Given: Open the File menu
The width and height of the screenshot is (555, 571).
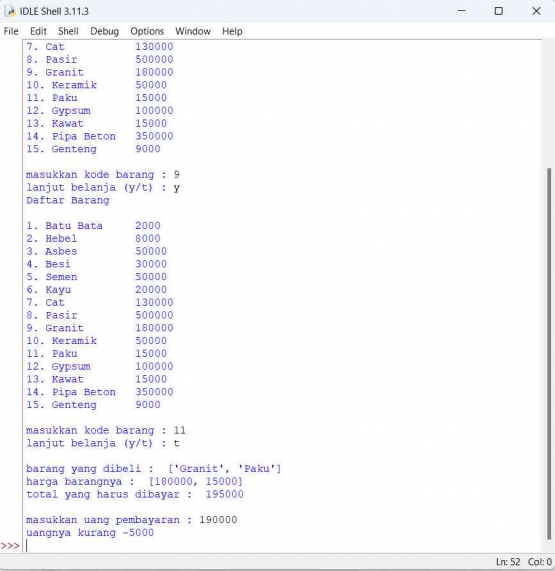Looking at the screenshot, I should click(x=11, y=31).
